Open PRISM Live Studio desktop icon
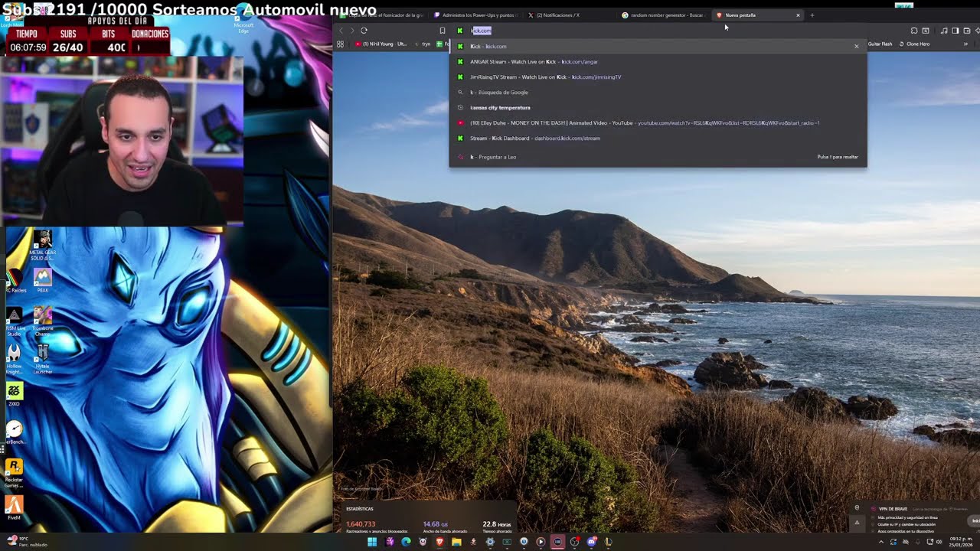Image resolution: width=980 pixels, height=551 pixels. point(15,321)
